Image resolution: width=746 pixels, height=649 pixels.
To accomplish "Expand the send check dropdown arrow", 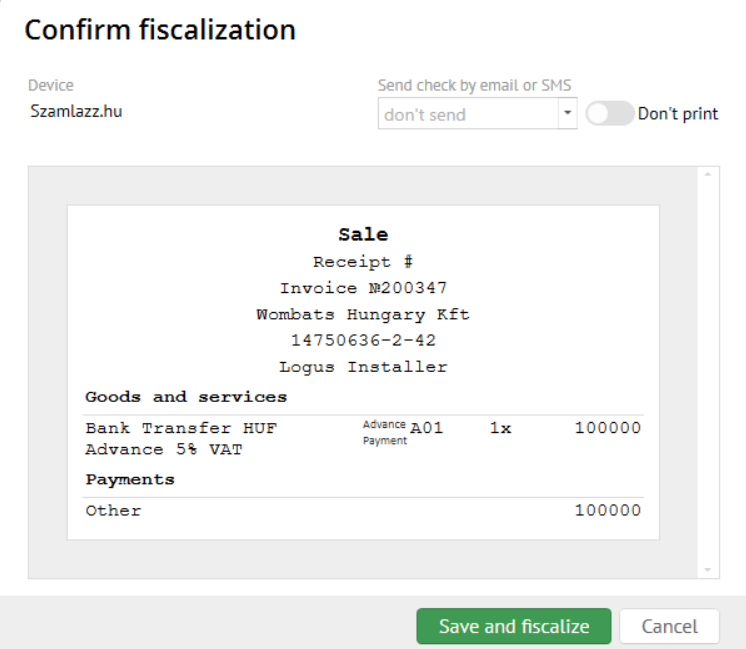I will pos(567,113).
